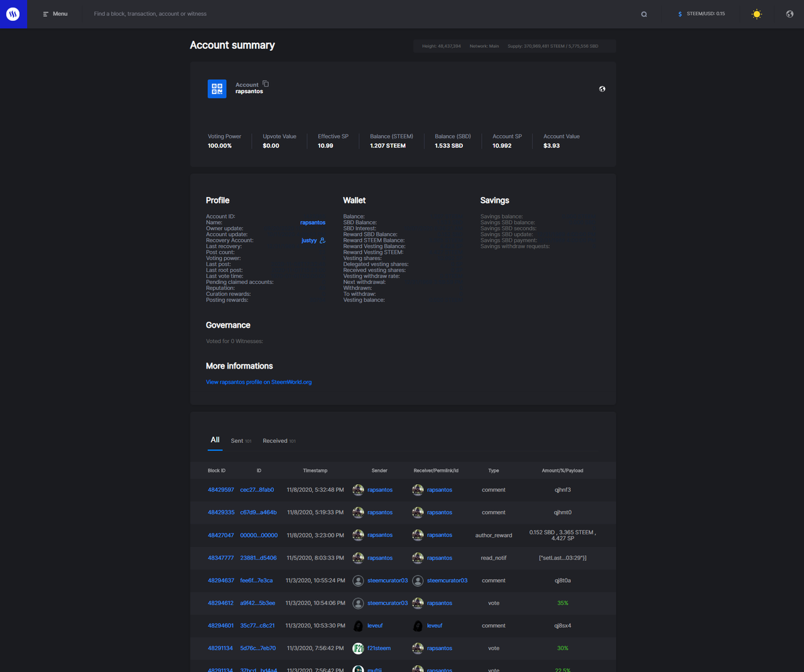Click read_notif type cell
The height and width of the screenshot is (672, 804).
tap(494, 558)
